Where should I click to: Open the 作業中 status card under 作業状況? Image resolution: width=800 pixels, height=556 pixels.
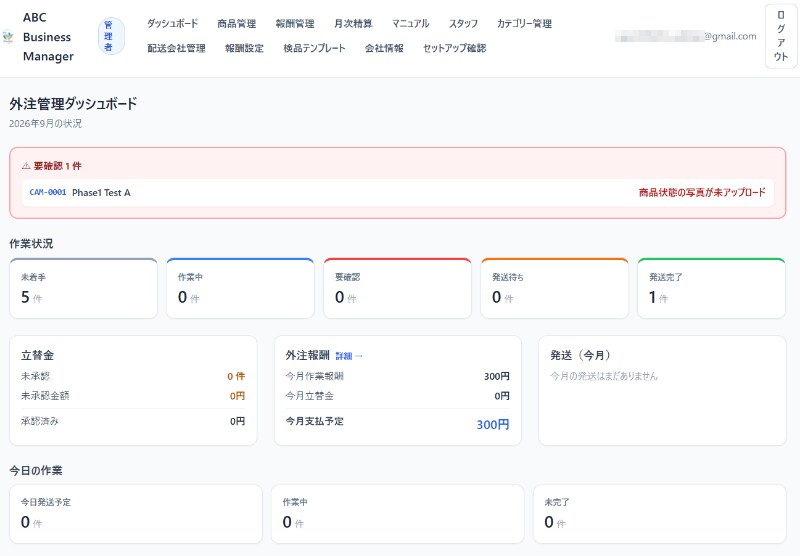(240, 288)
